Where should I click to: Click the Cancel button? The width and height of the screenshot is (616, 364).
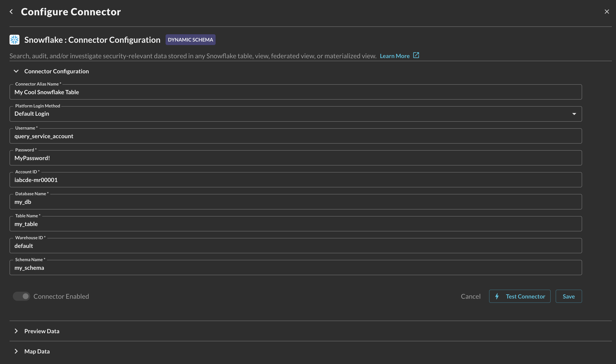pos(470,296)
